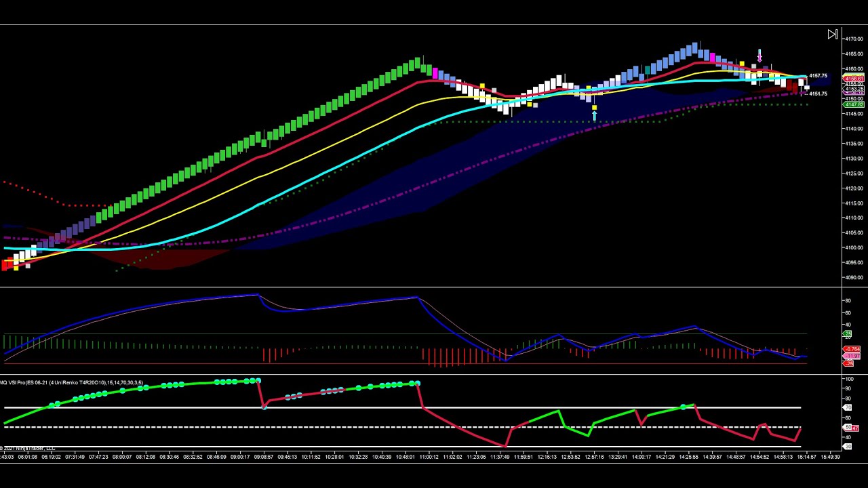Click the green 4147.82 price marker on the axis
Viewport: 868px width, 488px height.
coord(854,104)
